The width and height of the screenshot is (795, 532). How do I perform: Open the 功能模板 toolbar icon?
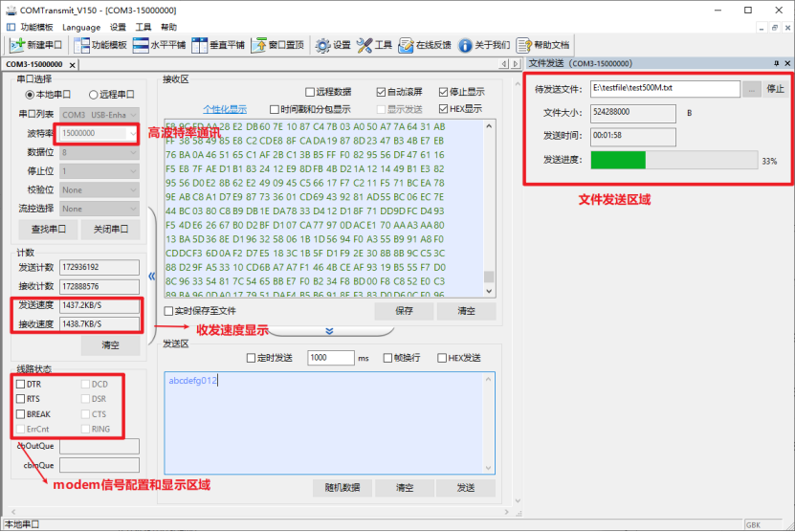tap(81, 45)
